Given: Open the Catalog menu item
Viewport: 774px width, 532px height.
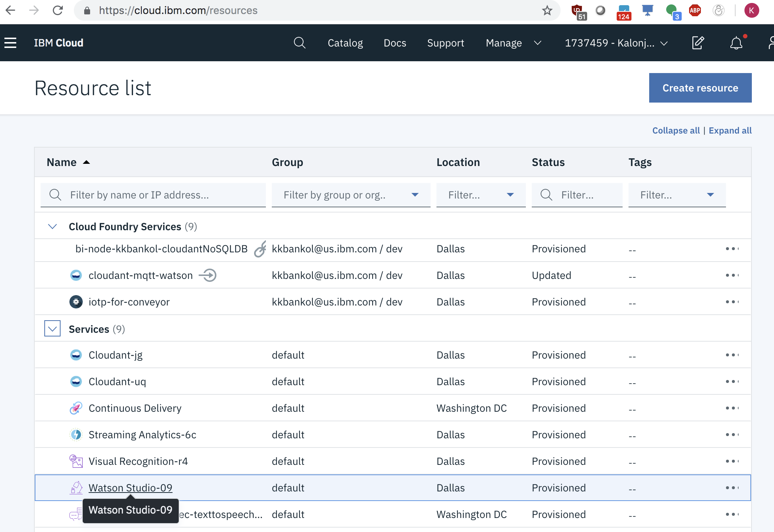Looking at the screenshot, I should [x=345, y=43].
